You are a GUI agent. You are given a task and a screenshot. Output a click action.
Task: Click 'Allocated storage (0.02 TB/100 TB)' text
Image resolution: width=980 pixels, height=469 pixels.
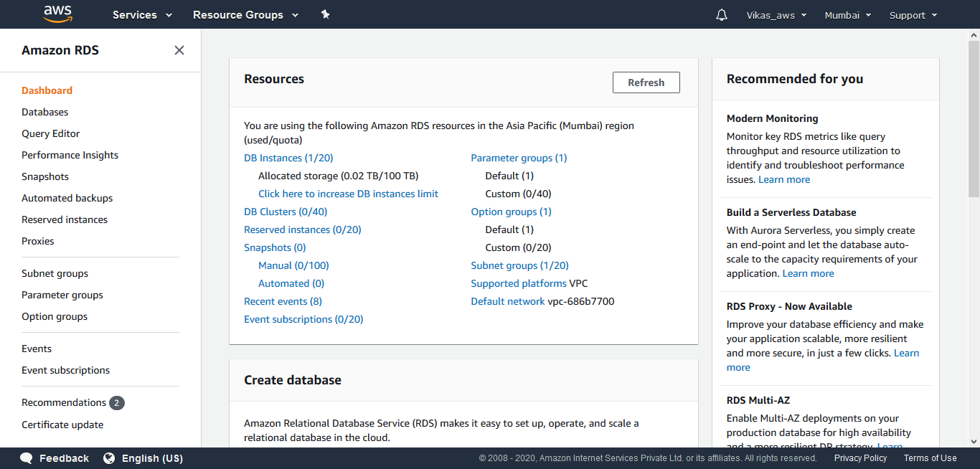coord(338,176)
